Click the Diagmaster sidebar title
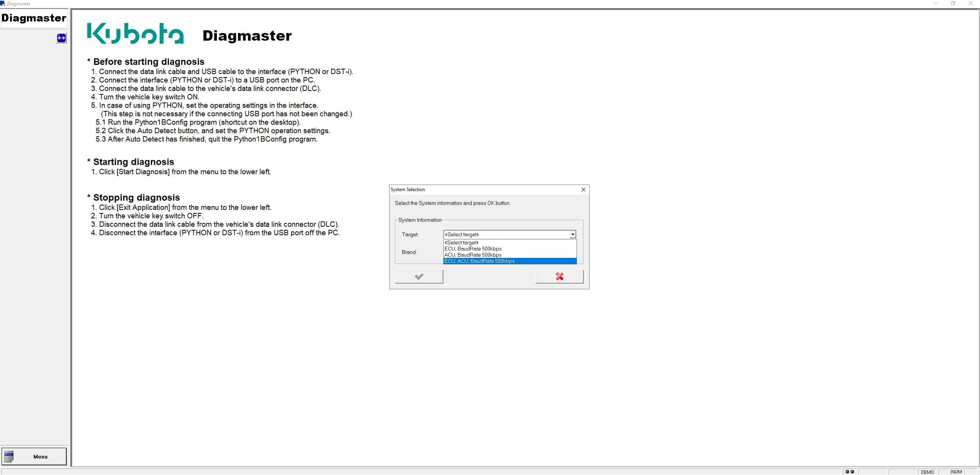This screenshot has height=475, width=980. pyautogui.click(x=34, y=18)
